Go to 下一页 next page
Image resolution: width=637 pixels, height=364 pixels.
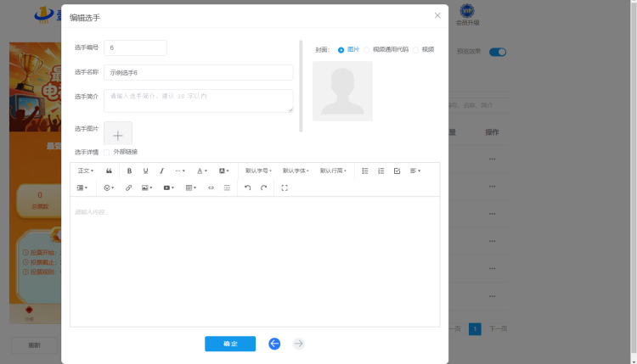click(x=498, y=328)
